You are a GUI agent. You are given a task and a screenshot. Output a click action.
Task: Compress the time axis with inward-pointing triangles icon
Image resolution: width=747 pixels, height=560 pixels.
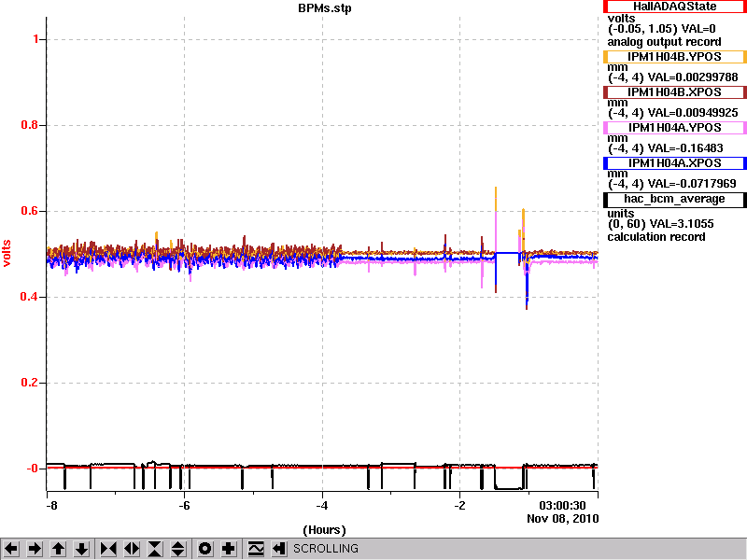point(108,549)
